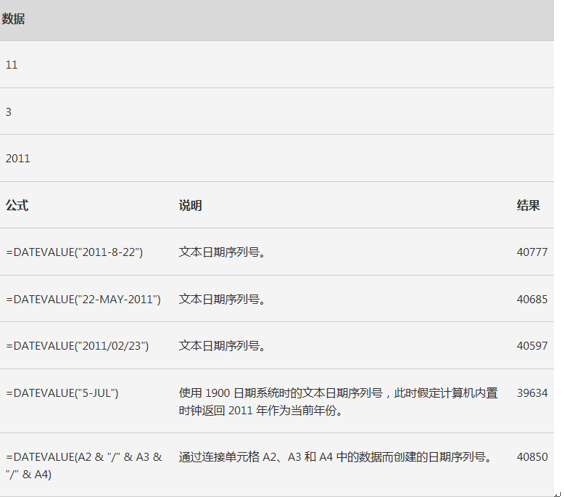This screenshot has height=497, width=564.
Task: Select formula =DATEVALUE("5-JUL")
Action: 62,393
